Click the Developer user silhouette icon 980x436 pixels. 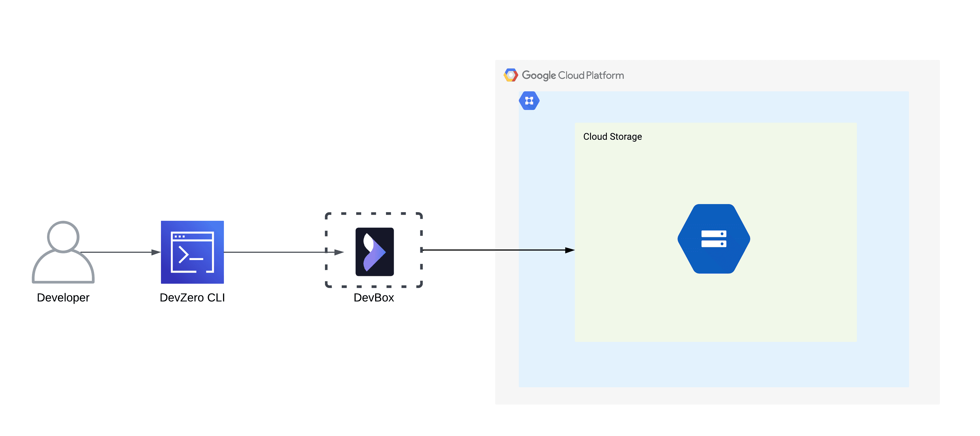63,252
